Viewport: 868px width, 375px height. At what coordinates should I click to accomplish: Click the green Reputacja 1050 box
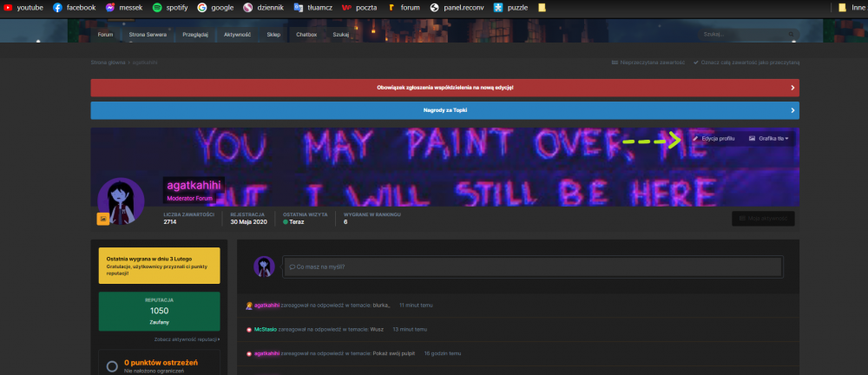click(160, 312)
